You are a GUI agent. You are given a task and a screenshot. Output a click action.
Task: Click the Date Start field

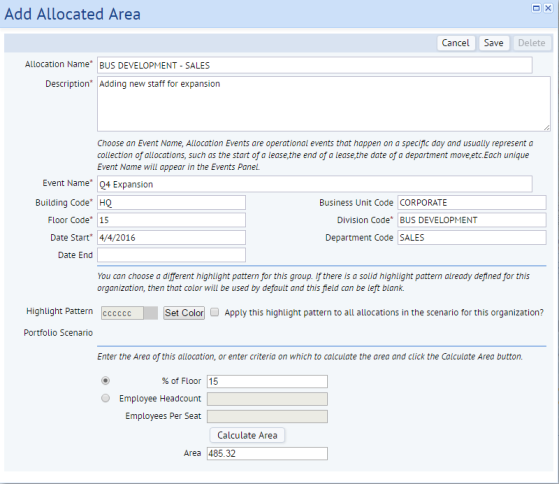tap(171, 238)
